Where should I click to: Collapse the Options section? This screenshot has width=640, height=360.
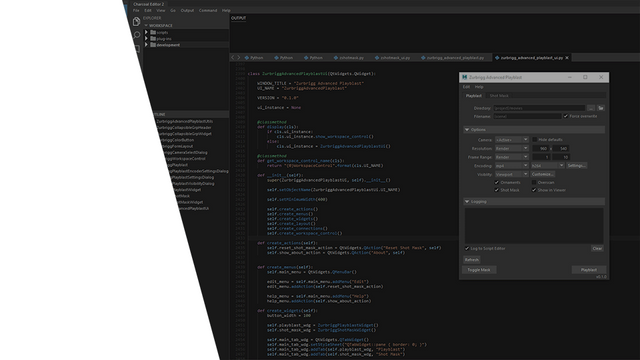coord(467,130)
